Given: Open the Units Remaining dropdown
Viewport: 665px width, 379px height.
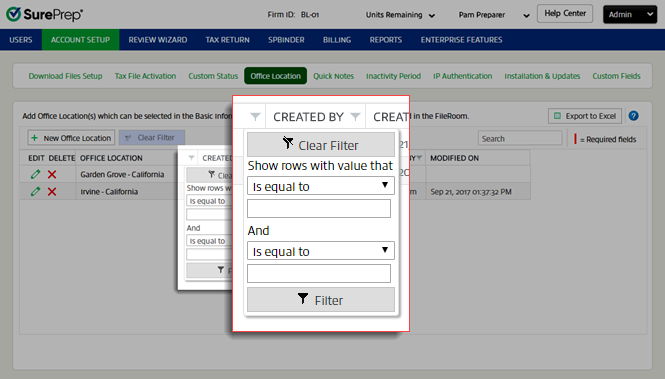Looking at the screenshot, I should click(x=400, y=15).
